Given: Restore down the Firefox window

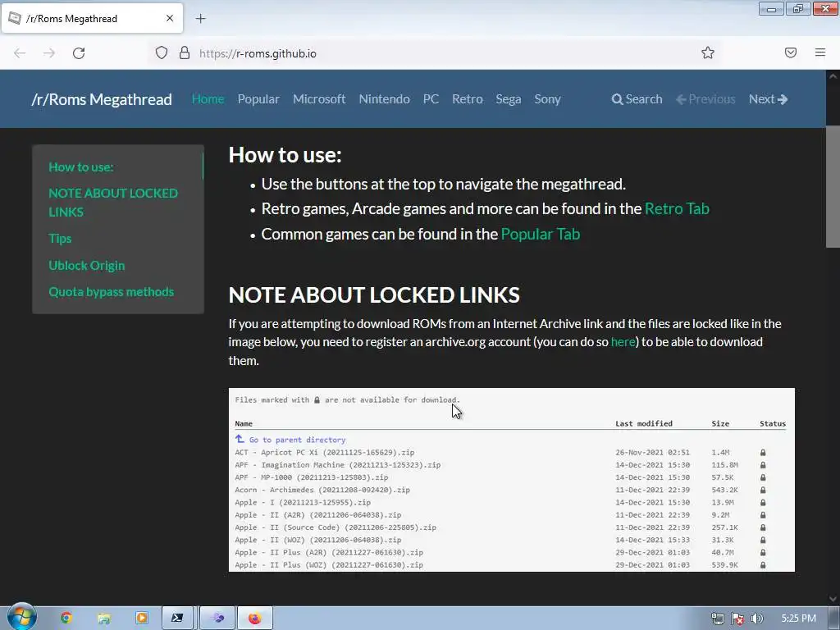Looking at the screenshot, I should tap(797, 8).
